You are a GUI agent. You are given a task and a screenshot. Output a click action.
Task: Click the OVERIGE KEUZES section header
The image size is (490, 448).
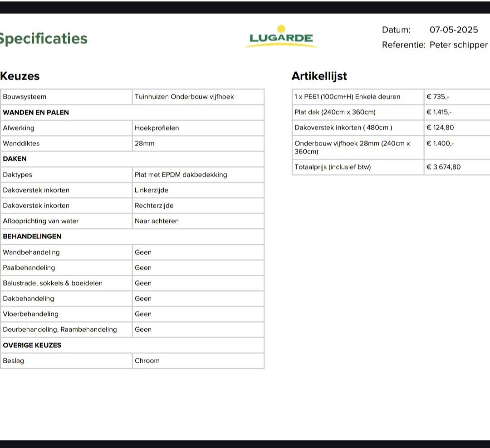[x=32, y=345]
